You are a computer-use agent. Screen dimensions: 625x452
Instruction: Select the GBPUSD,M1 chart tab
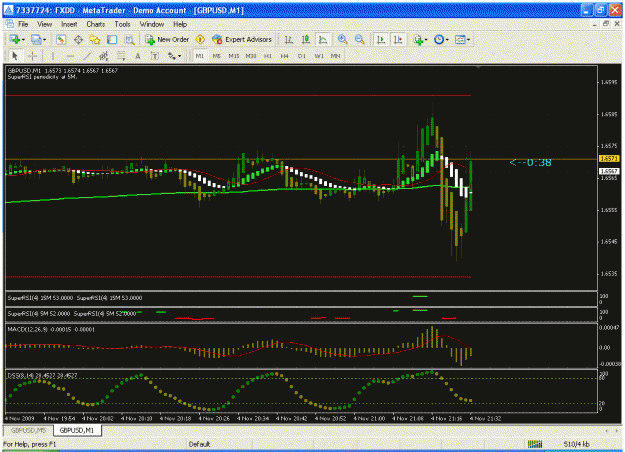[x=77, y=430]
